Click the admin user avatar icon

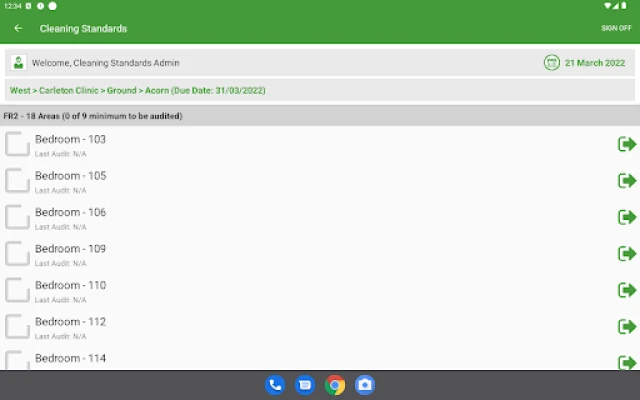tap(18, 63)
